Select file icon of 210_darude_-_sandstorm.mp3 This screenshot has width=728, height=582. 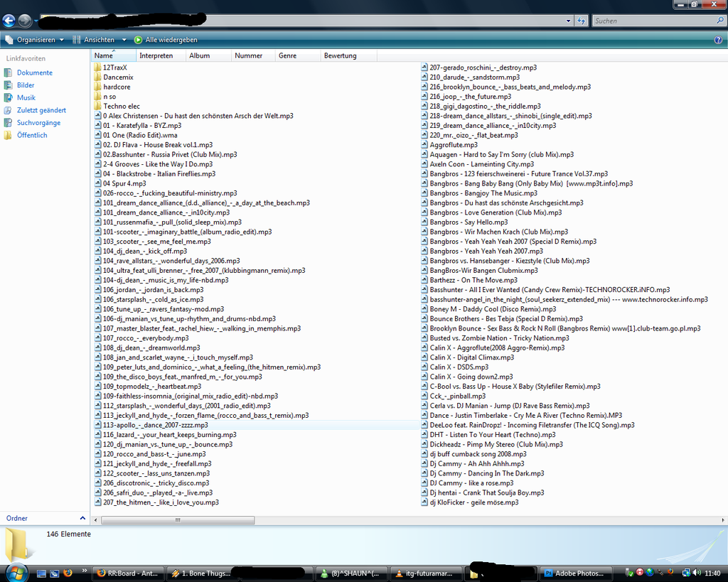pyautogui.click(x=424, y=77)
